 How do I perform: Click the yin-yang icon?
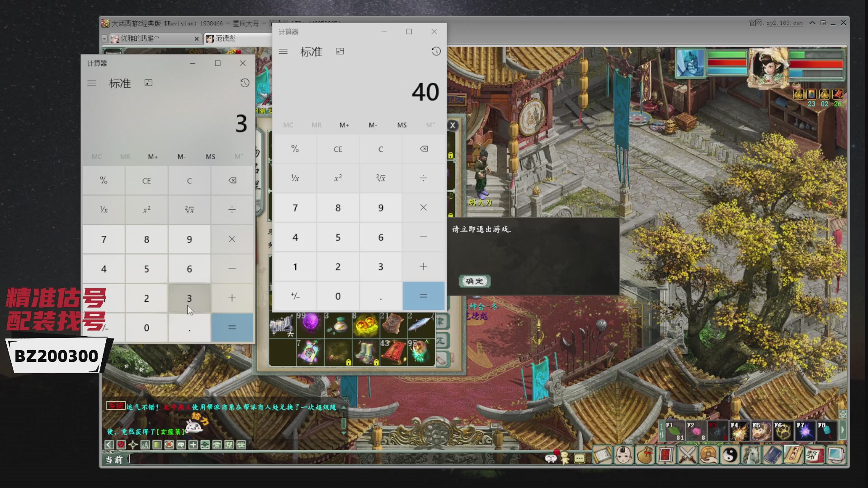tap(730, 455)
